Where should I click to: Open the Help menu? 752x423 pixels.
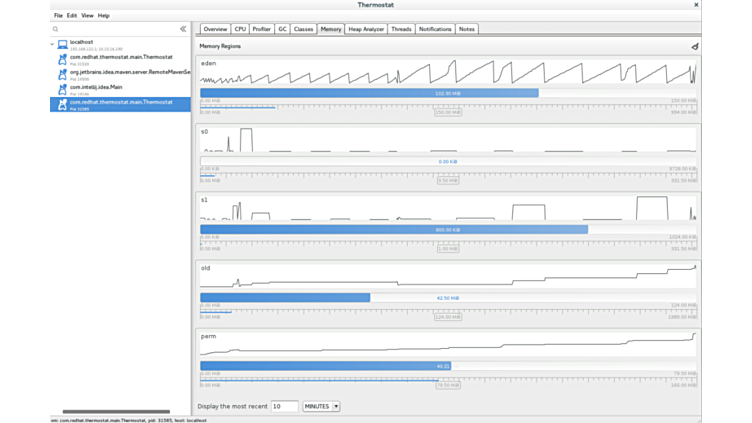click(x=104, y=16)
